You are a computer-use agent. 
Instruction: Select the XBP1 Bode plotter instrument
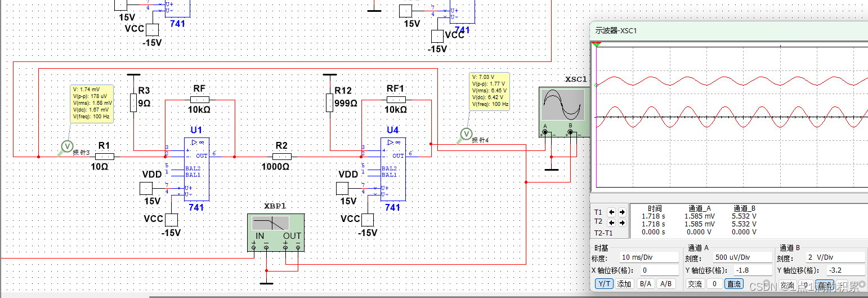(x=276, y=232)
